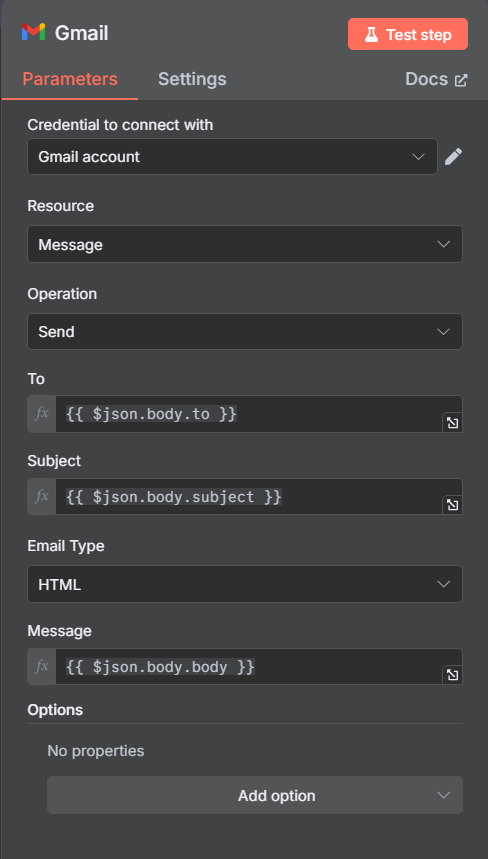The height and width of the screenshot is (859, 488).
Task: Click into the To expression field
Action: [x=249, y=414]
